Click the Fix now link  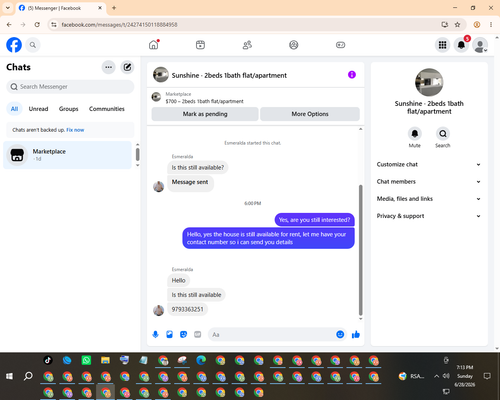[x=75, y=130]
